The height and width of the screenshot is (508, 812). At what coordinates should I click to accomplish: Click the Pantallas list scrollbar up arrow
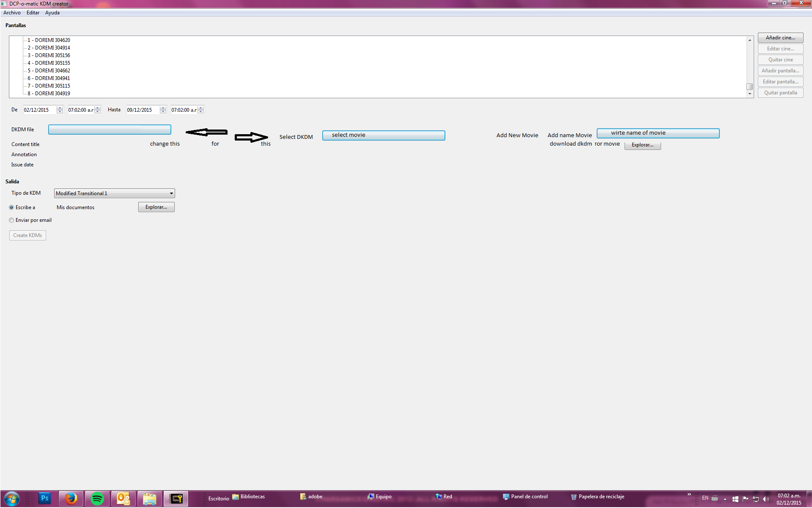[x=749, y=40]
